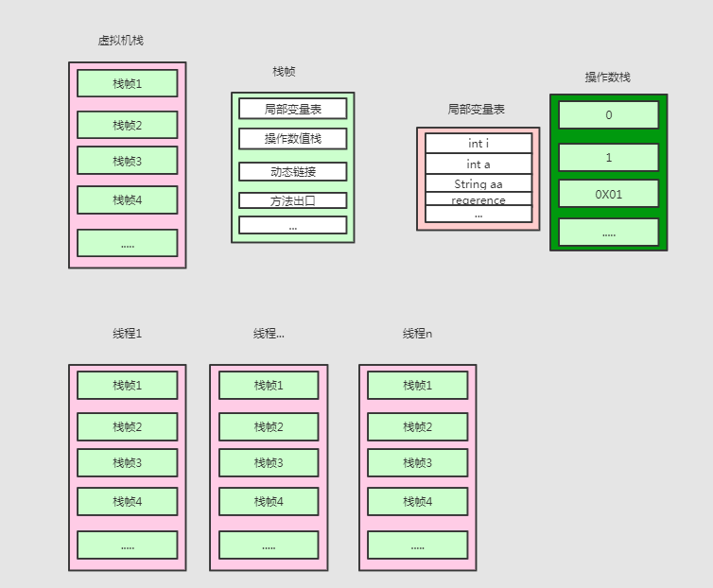Select 栈帧2 box under 线程1
The image size is (713, 588).
[x=127, y=427]
